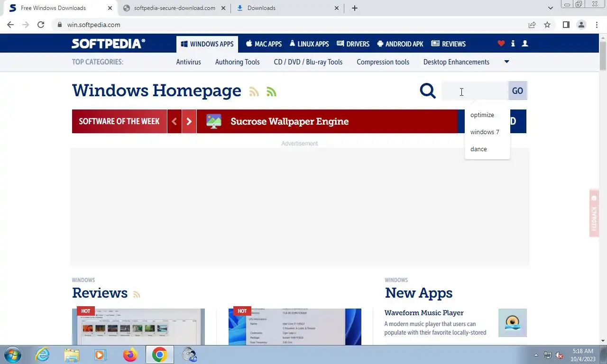
Task: Click the user account icon in header
Action: click(525, 44)
